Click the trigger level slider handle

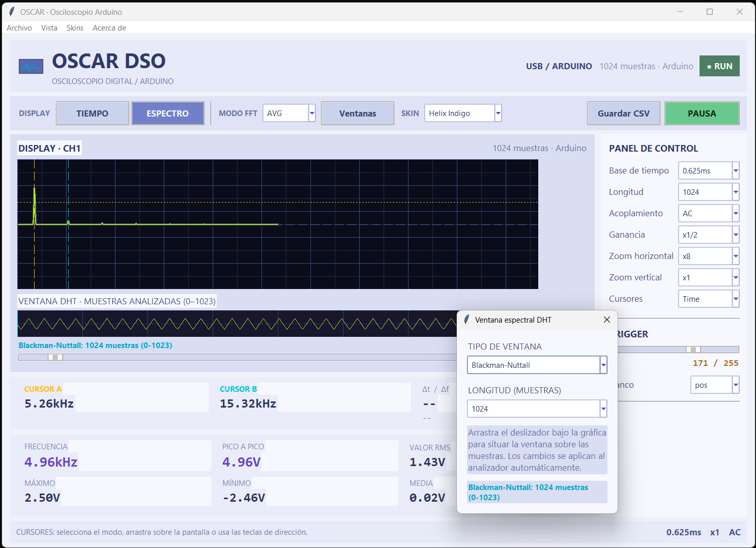pos(693,350)
